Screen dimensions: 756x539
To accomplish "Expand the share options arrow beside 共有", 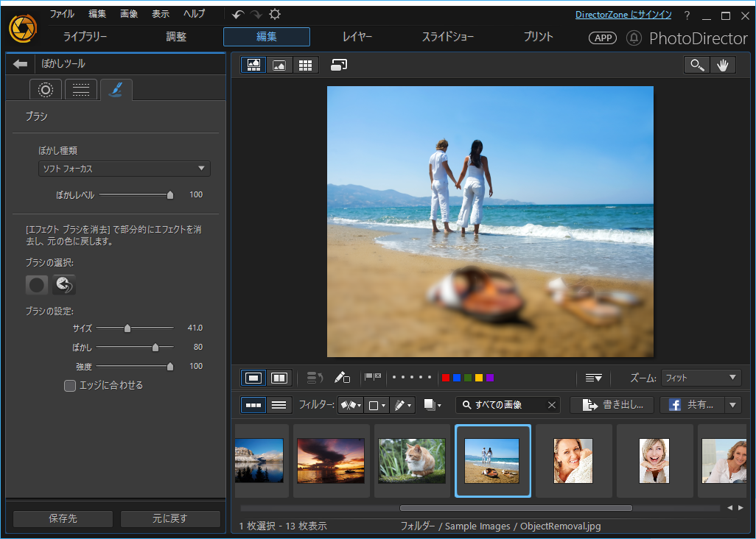I will (733, 405).
